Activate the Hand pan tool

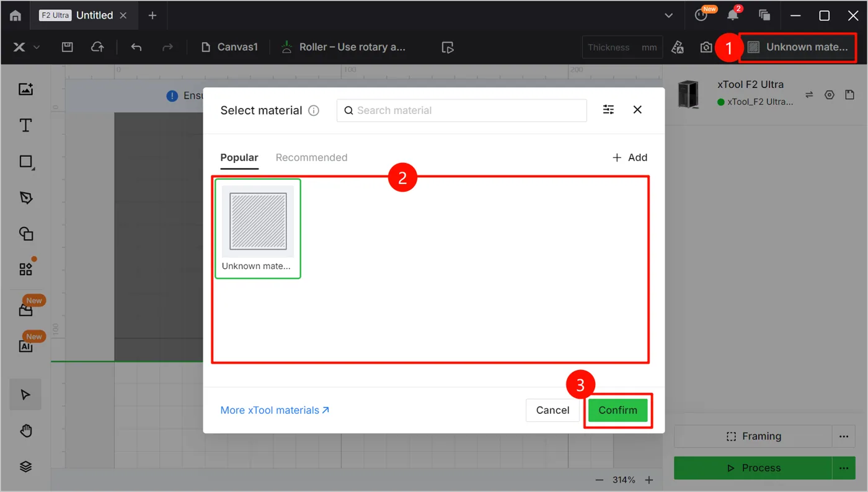pos(25,431)
